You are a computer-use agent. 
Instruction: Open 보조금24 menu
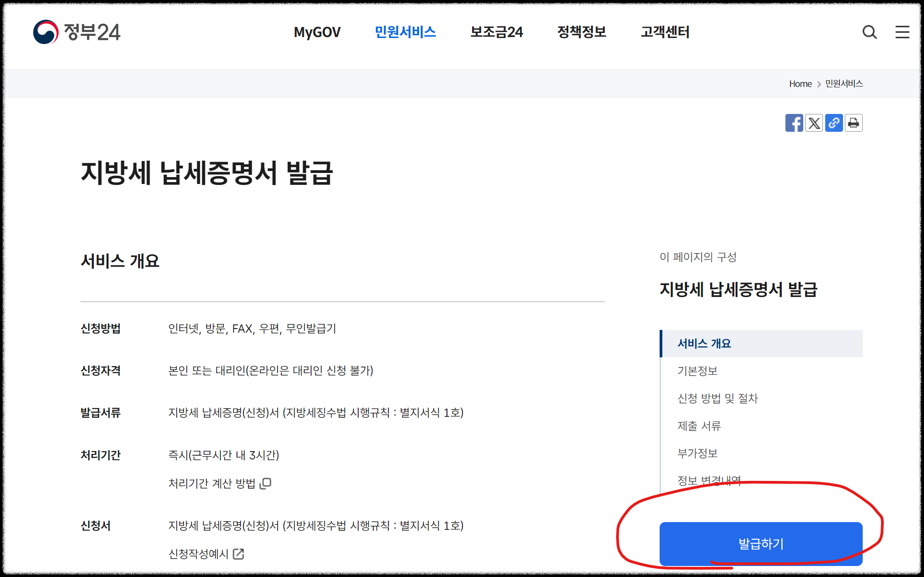point(497,32)
